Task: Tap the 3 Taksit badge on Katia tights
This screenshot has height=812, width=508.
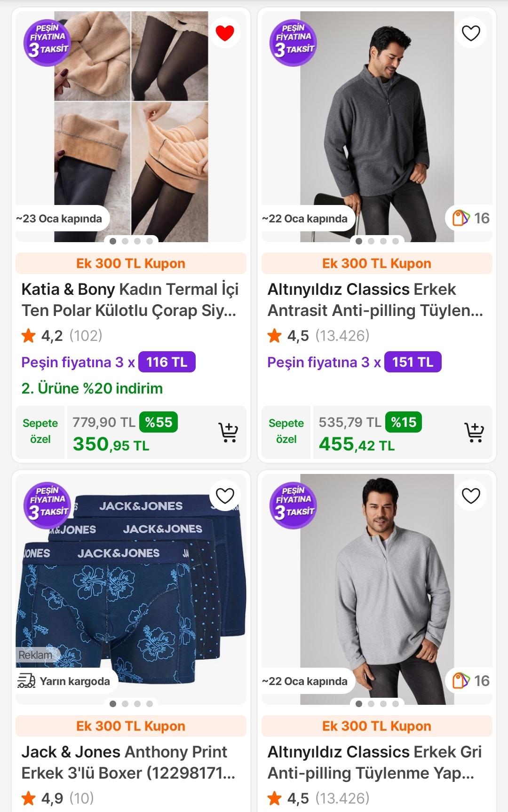Action: click(x=47, y=43)
